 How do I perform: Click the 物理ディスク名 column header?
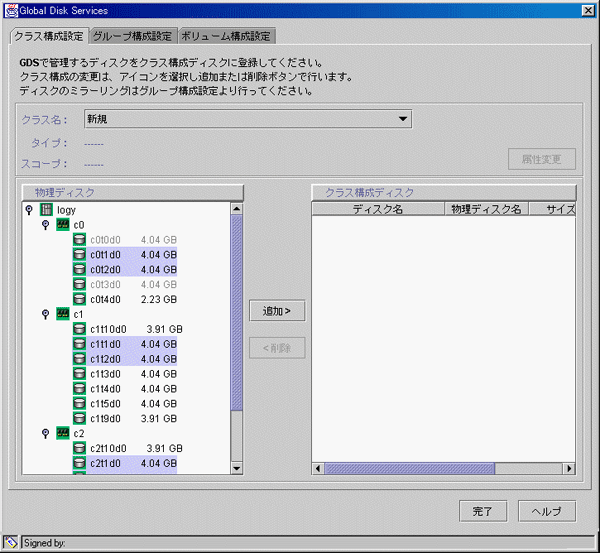pos(486,209)
